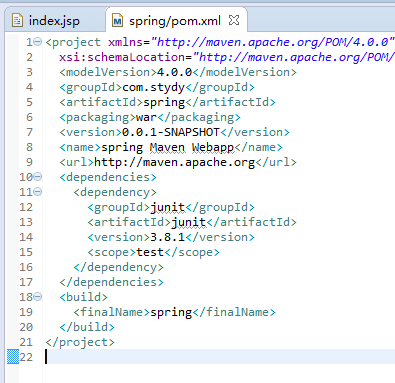Click the modelVersion value 4.0.0
The image size is (395, 383).
[174, 72]
